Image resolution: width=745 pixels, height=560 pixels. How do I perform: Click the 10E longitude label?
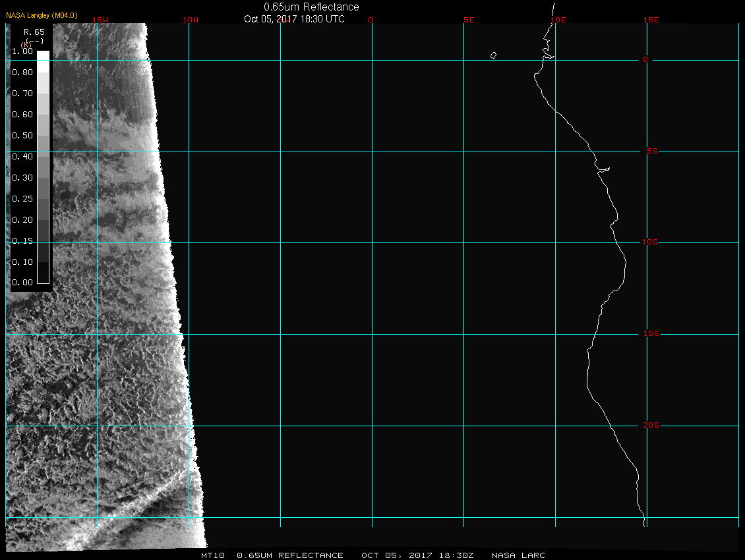(x=558, y=20)
